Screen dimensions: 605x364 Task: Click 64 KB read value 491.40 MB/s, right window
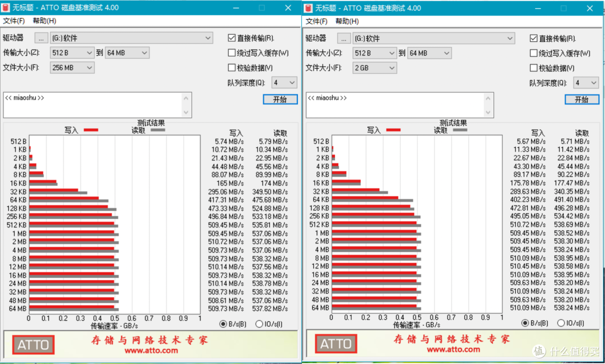click(572, 199)
